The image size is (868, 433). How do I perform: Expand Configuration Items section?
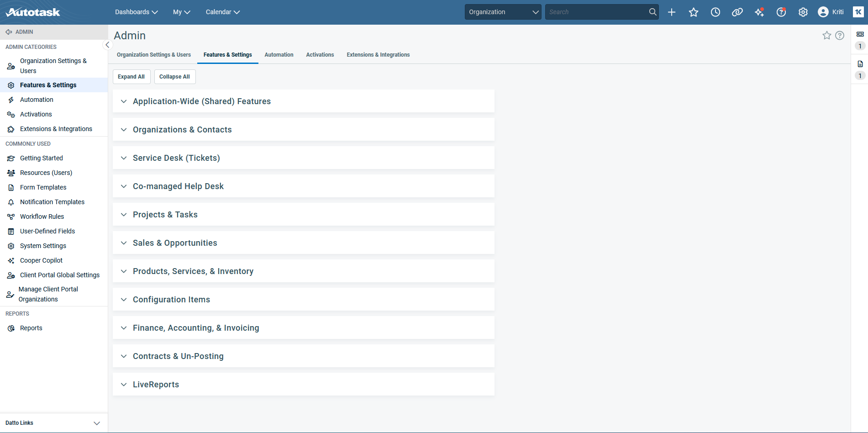(x=304, y=300)
